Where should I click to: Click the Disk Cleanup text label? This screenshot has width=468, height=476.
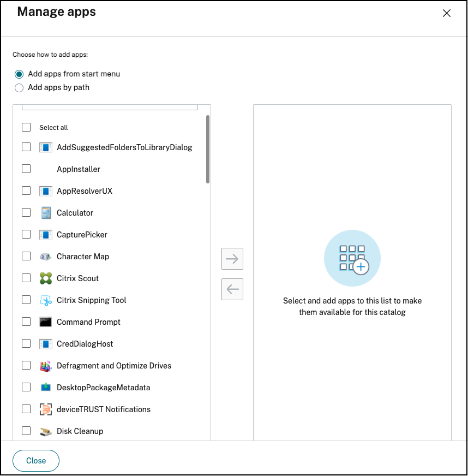pyautogui.click(x=80, y=431)
